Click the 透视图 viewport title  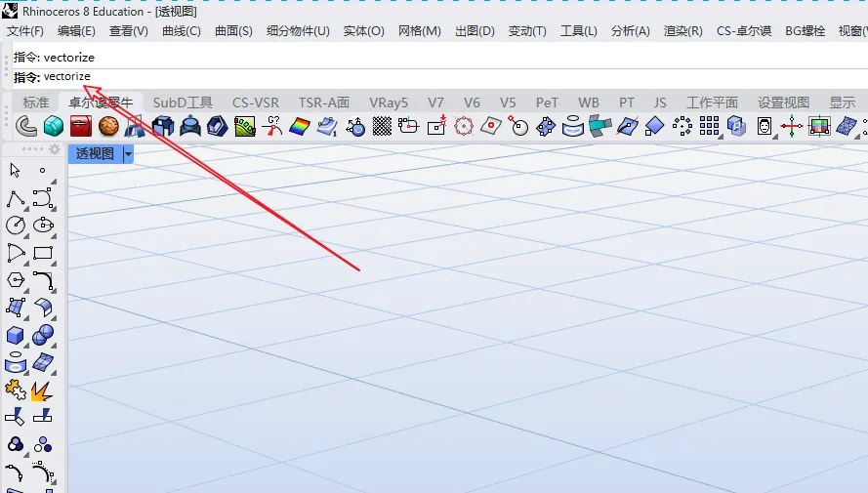click(96, 154)
